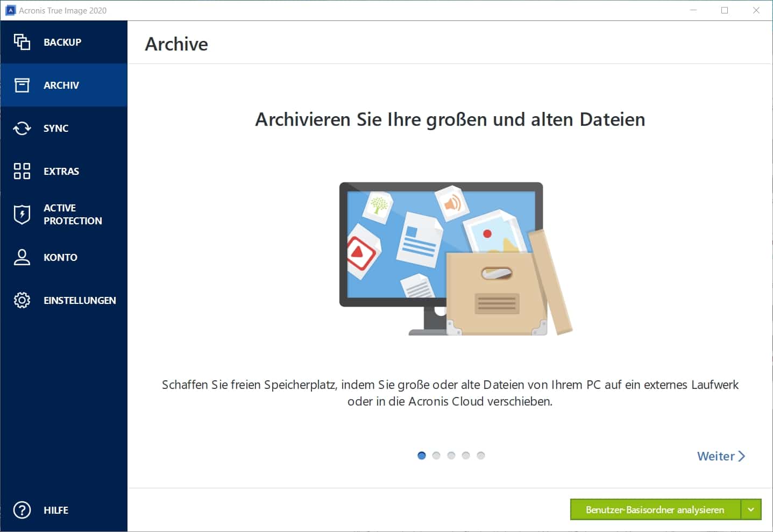Click the Extras grid icon
Screen dimensions: 773x532
click(22, 171)
